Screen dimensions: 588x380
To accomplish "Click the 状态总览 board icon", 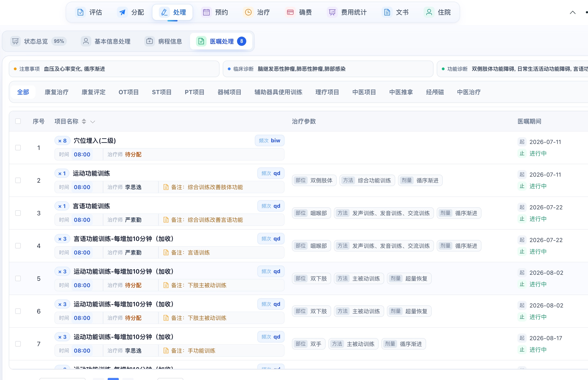I will pyautogui.click(x=15, y=41).
